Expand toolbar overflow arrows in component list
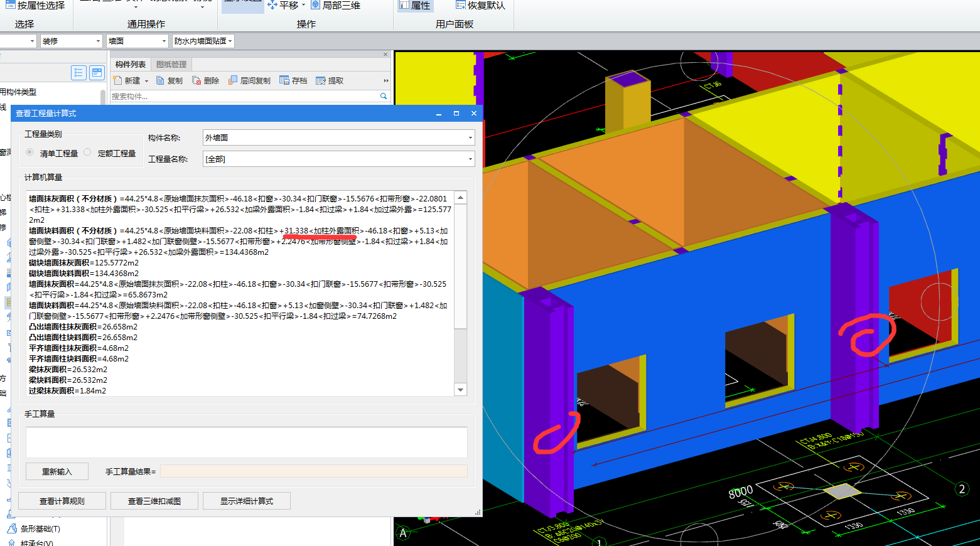 (386, 80)
